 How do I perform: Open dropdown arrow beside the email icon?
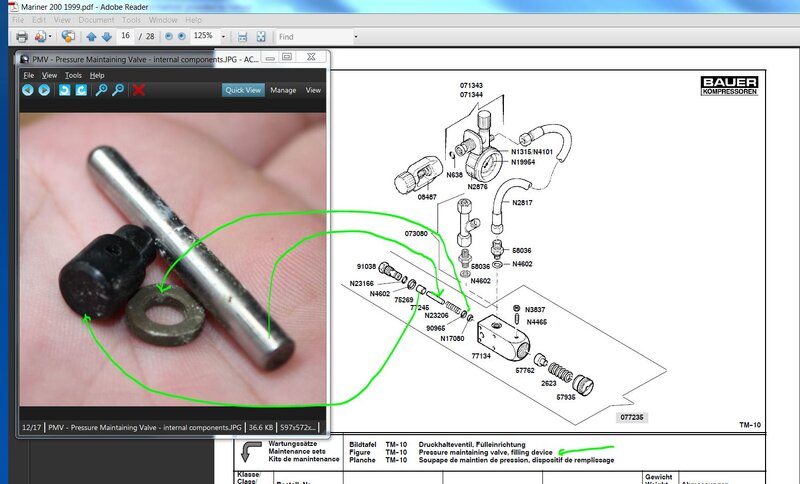point(49,37)
